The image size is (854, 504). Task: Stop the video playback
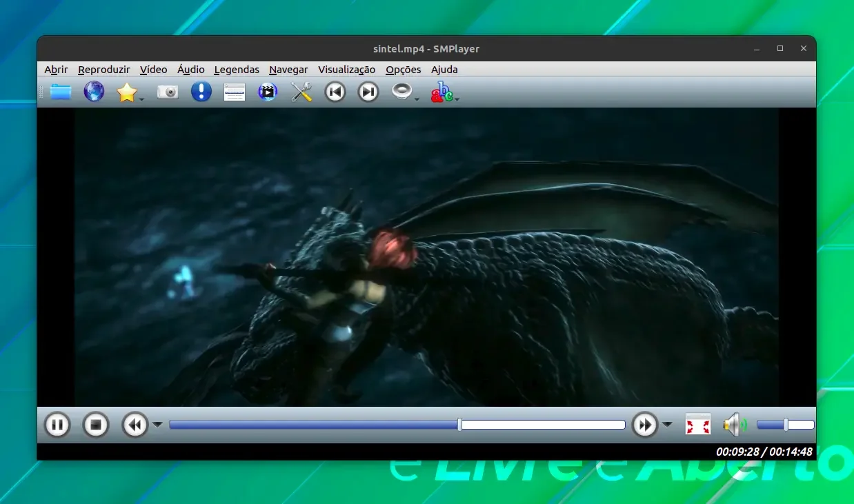pyautogui.click(x=96, y=425)
